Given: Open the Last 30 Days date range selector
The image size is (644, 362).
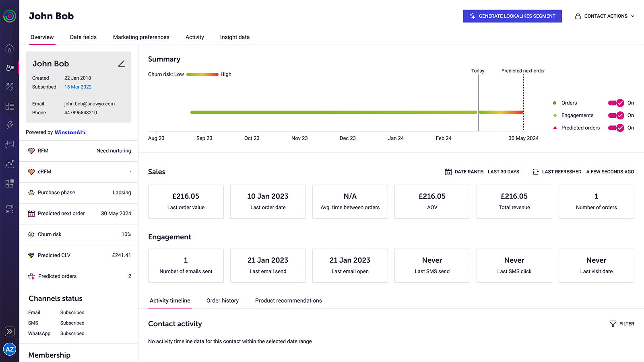Looking at the screenshot, I should coord(503,172).
